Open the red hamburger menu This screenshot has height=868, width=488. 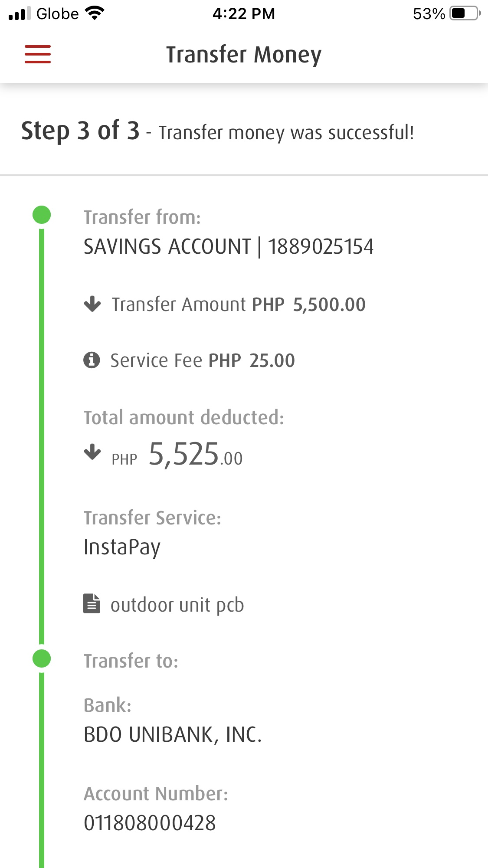tap(38, 54)
